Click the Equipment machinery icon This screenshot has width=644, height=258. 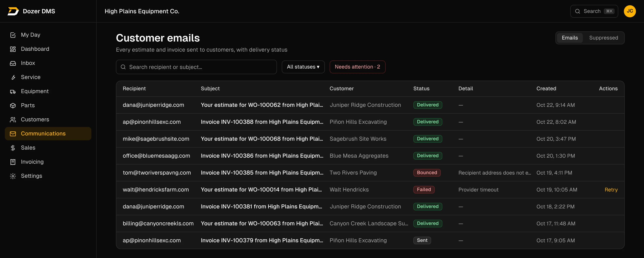13,92
